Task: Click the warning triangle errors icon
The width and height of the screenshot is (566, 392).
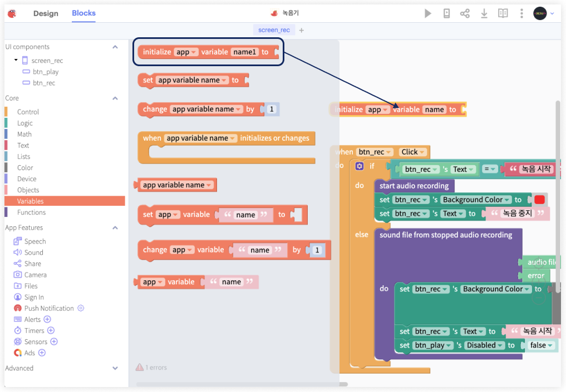Action: [140, 368]
